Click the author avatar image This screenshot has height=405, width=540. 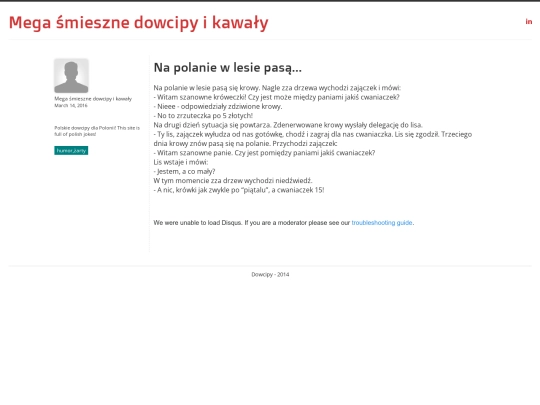click(x=71, y=76)
